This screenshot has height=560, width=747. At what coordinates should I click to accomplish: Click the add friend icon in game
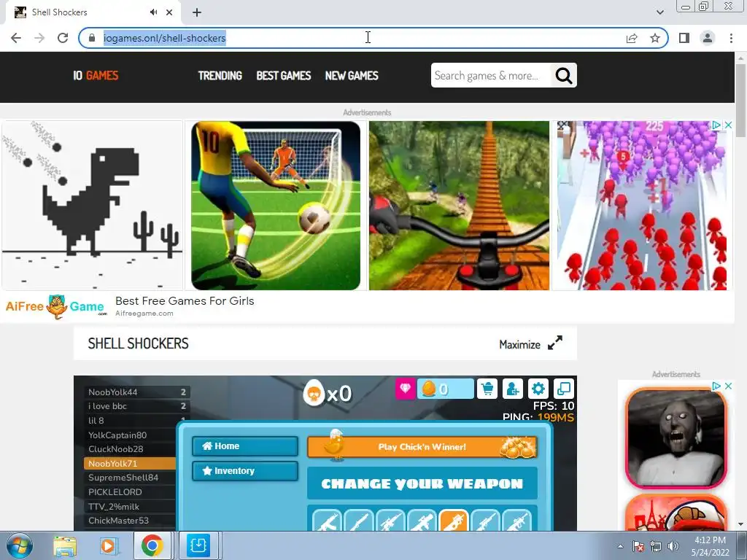[513, 389]
